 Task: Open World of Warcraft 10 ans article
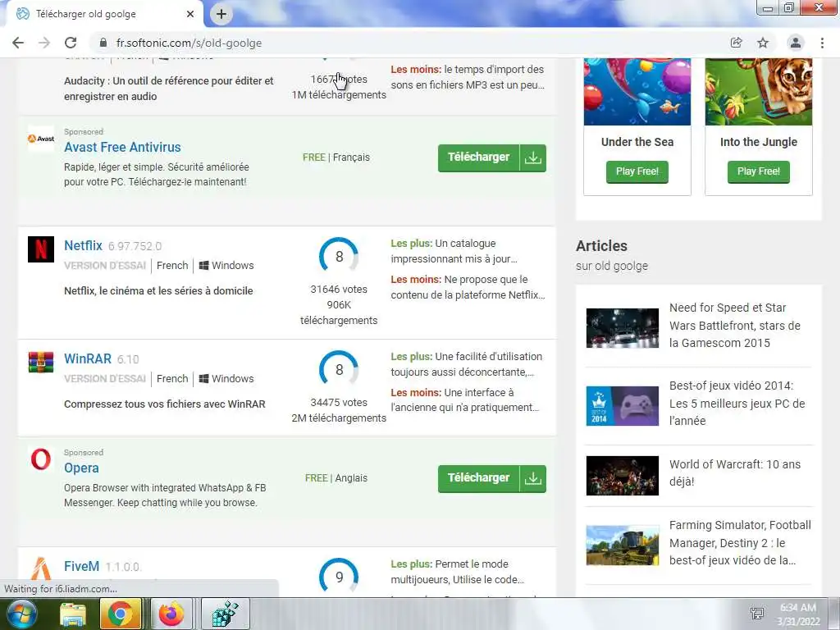coord(734,472)
